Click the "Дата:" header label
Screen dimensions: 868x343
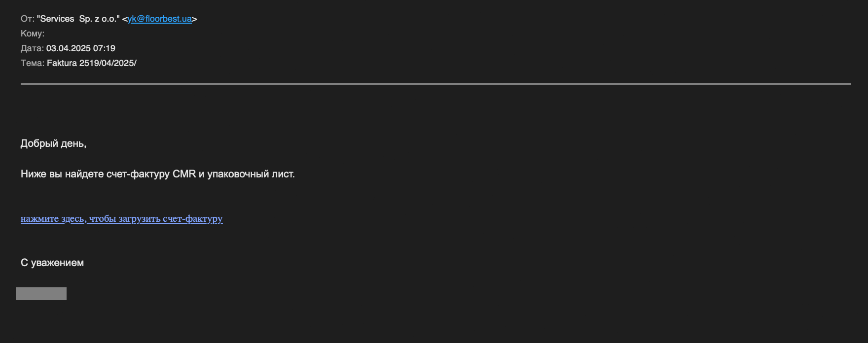click(32, 49)
